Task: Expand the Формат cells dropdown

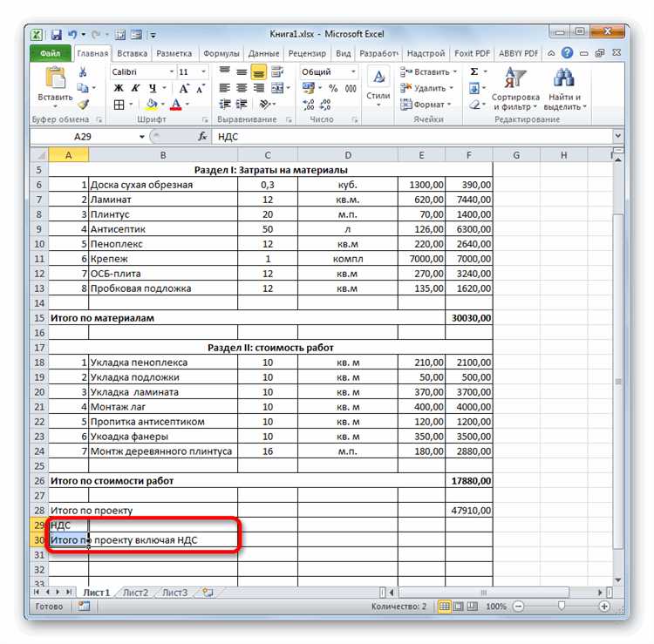Action: [449, 105]
